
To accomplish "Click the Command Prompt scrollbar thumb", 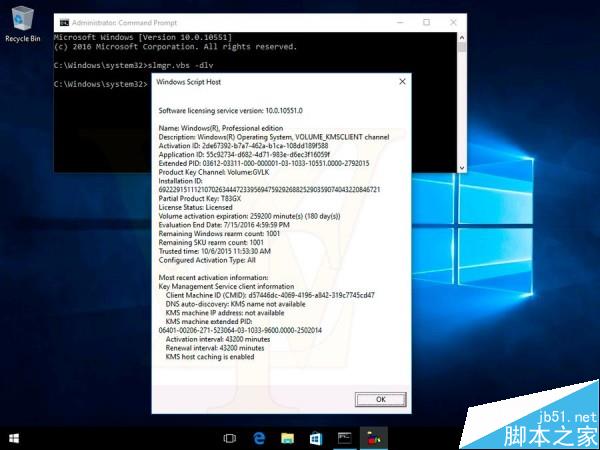I will (462, 47).
